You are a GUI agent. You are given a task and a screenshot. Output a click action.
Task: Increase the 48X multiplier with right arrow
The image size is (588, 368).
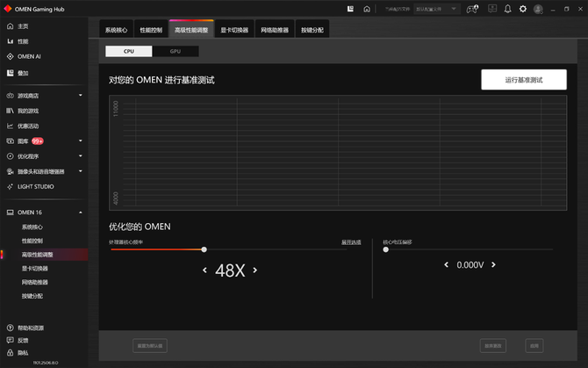[x=255, y=271]
